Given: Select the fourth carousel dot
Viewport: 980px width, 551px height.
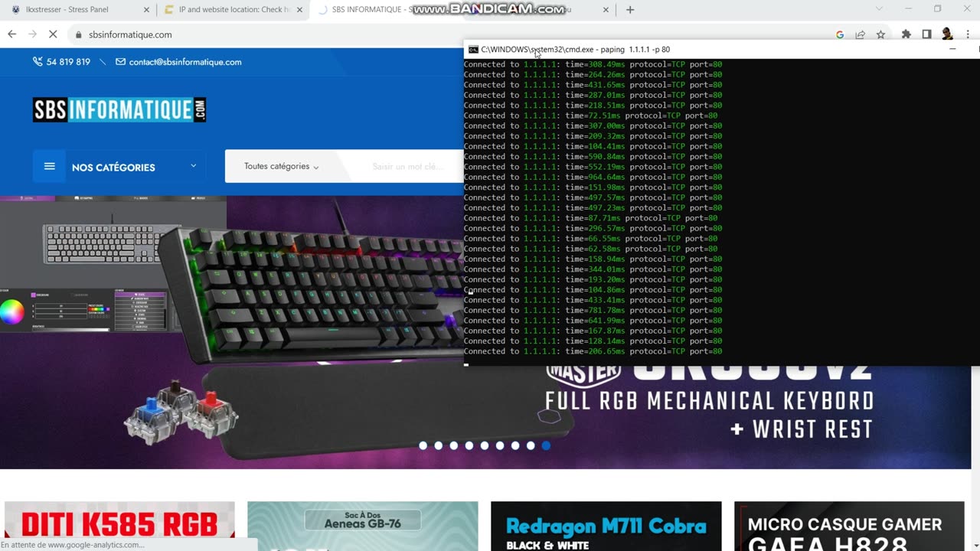Looking at the screenshot, I should pos(469,445).
